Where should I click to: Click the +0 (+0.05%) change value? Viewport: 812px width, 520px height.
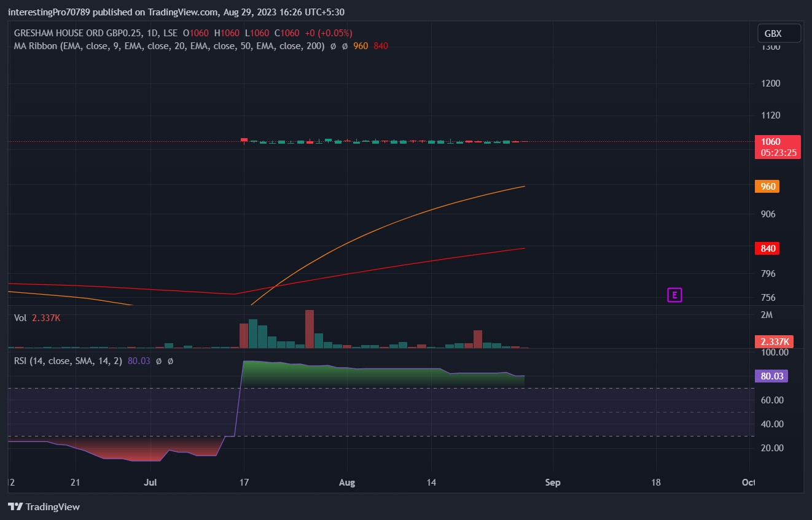(329, 33)
